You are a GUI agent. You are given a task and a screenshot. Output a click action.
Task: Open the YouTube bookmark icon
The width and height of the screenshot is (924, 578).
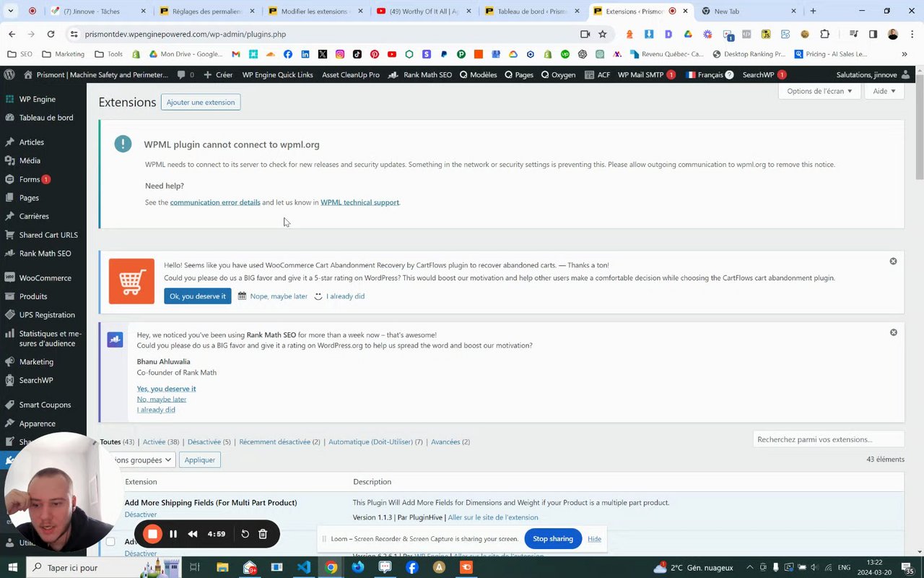click(392, 54)
